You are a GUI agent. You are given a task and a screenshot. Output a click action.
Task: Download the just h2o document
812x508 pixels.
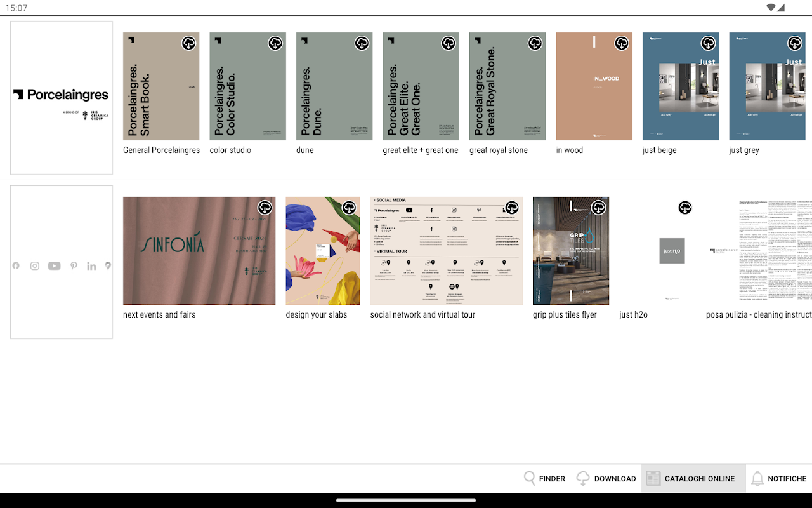click(685, 208)
